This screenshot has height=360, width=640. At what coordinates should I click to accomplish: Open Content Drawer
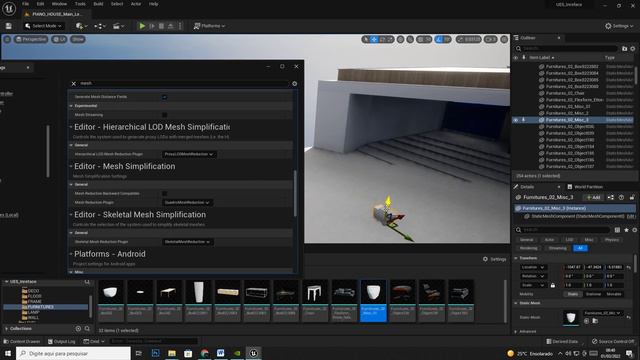point(22,342)
